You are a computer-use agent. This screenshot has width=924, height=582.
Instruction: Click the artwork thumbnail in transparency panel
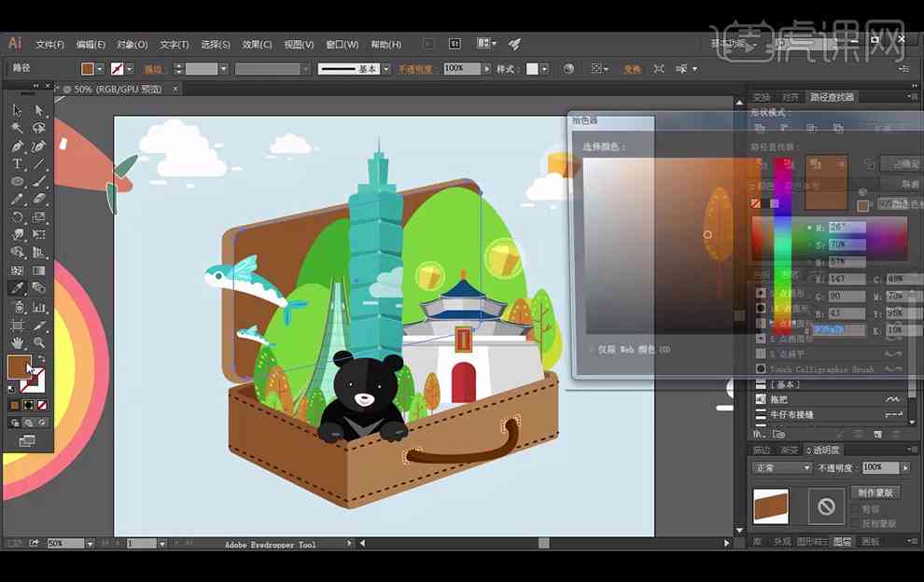click(x=771, y=506)
